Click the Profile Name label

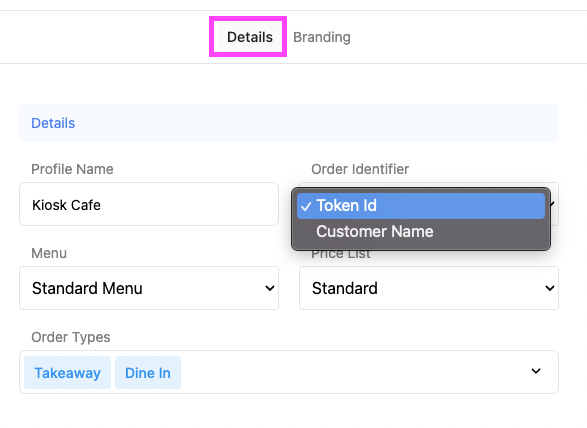click(x=72, y=169)
